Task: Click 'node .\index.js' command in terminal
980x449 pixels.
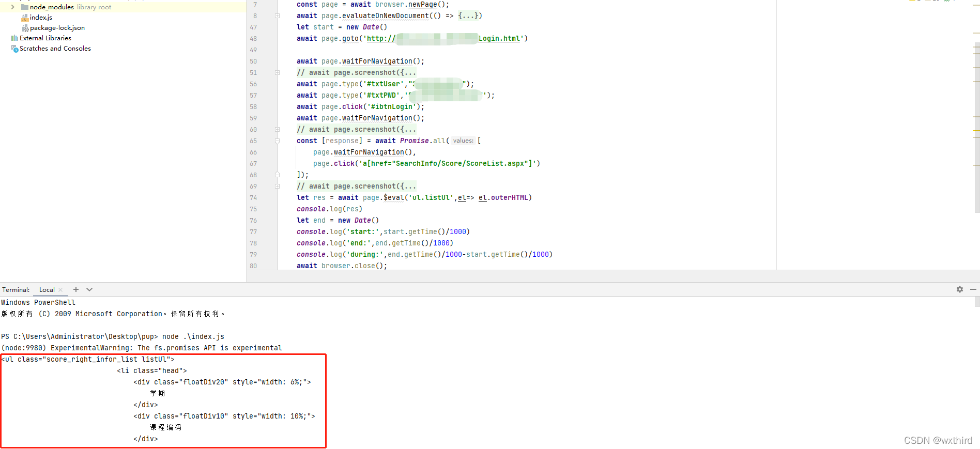Action: [193, 337]
